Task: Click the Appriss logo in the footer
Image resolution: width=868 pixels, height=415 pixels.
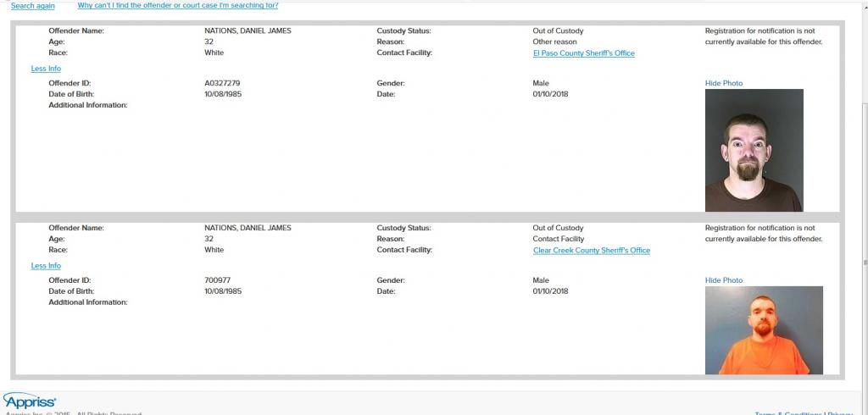Action: (x=30, y=400)
